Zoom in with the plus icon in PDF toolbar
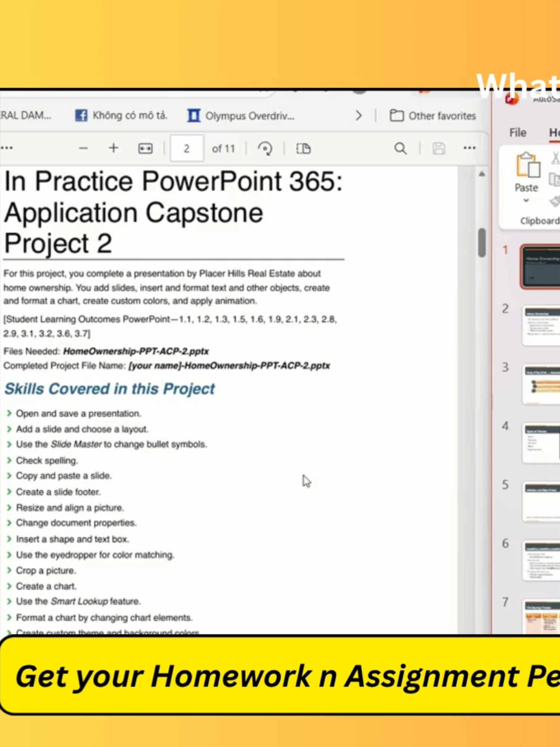This screenshot has height=747, width=560. [113, 148]
